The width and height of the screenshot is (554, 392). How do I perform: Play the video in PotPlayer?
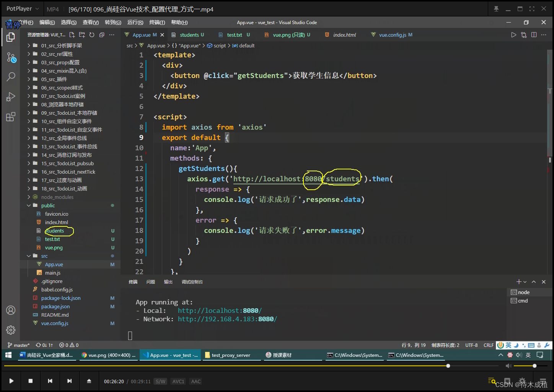[11, 381]
